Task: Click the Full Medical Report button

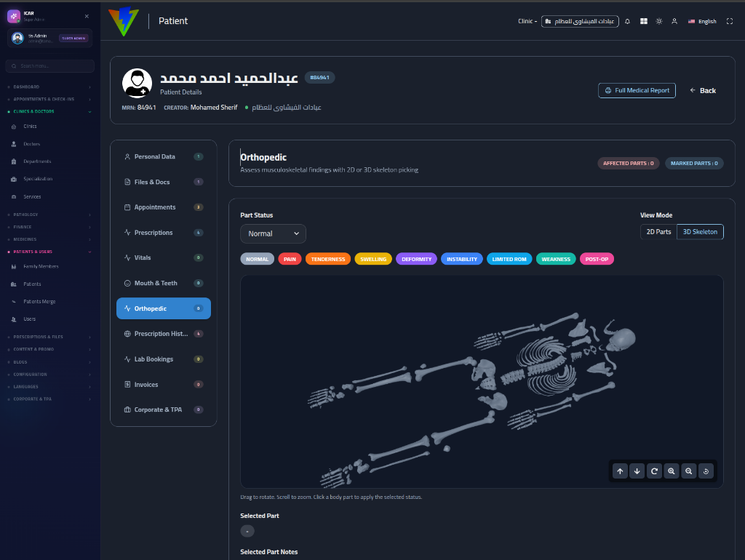Action: click(x=637, y=90)
